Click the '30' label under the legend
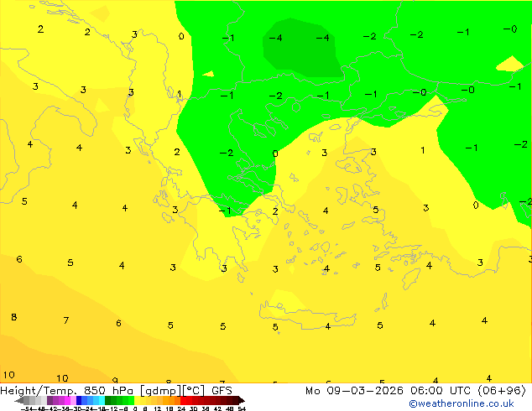 tap(193, 408)
